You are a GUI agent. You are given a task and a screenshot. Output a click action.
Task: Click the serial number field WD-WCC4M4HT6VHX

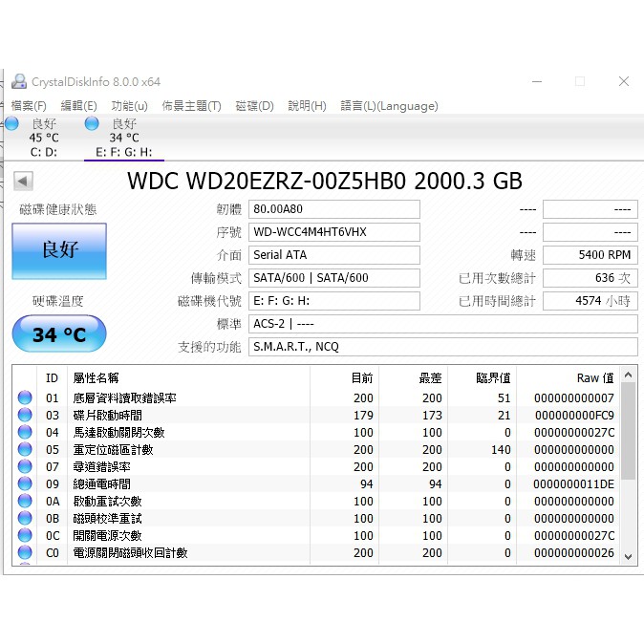click(333, 232)
